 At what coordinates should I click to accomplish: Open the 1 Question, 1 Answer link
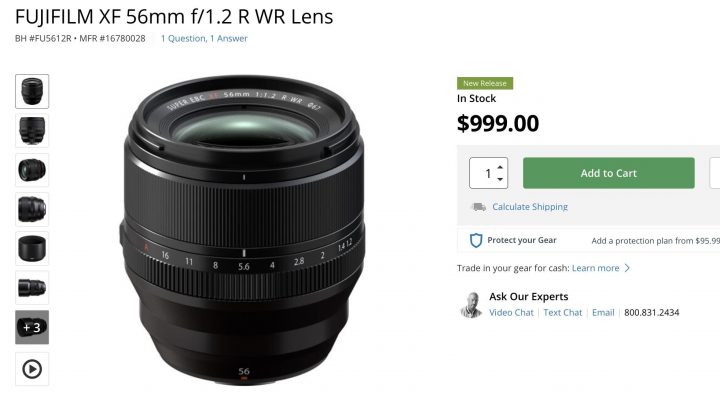204,39
